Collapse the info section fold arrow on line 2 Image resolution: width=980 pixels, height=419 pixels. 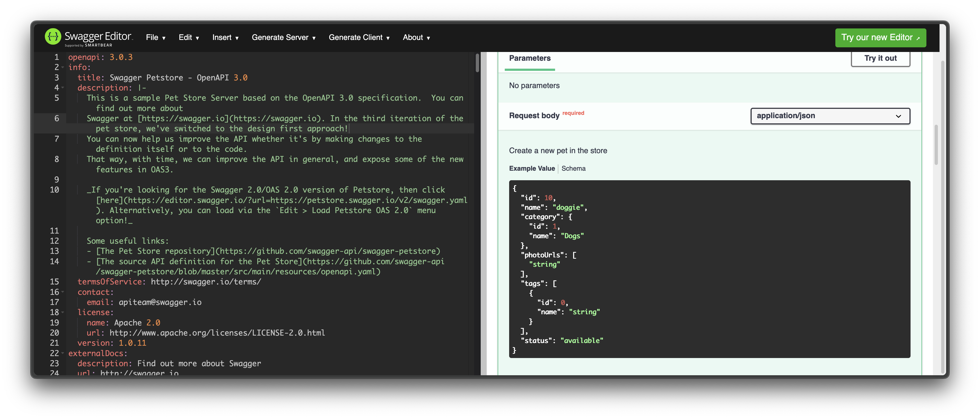pyautogui.click(x=63, y=67)
